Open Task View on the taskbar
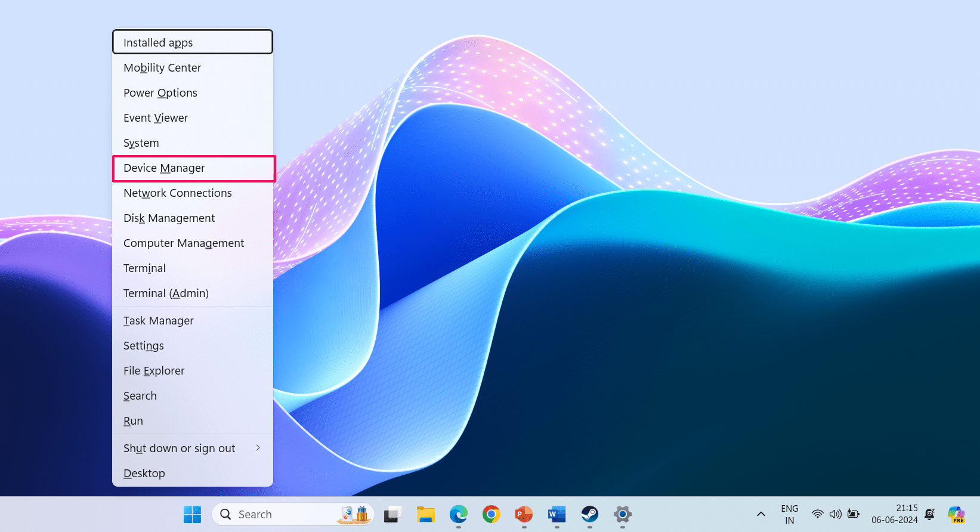Viewport: 980px width, 532px height. (x=392, y=514)
